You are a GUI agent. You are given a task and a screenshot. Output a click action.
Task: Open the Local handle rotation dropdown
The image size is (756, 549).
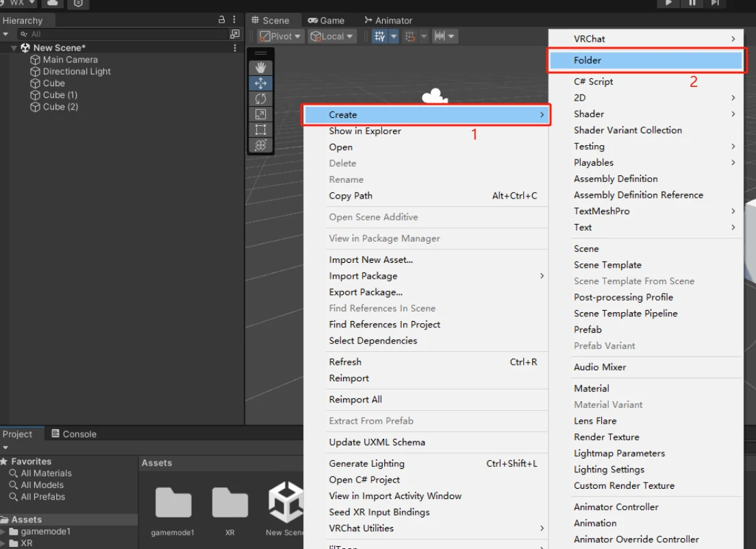332,36
